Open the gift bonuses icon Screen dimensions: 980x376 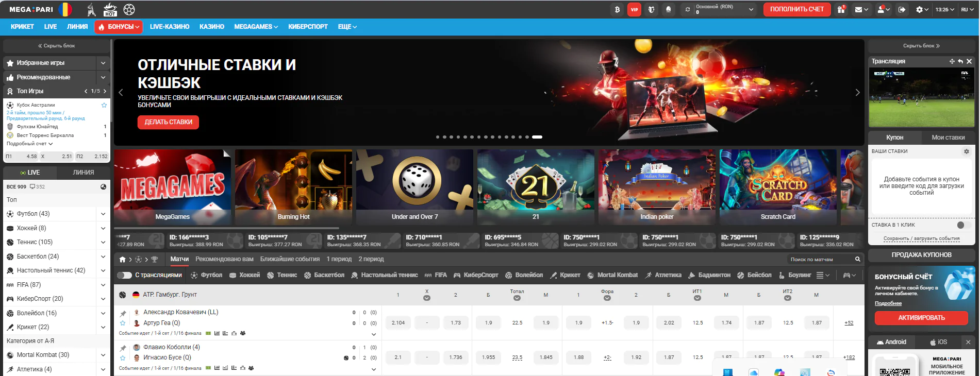[841, 9]
